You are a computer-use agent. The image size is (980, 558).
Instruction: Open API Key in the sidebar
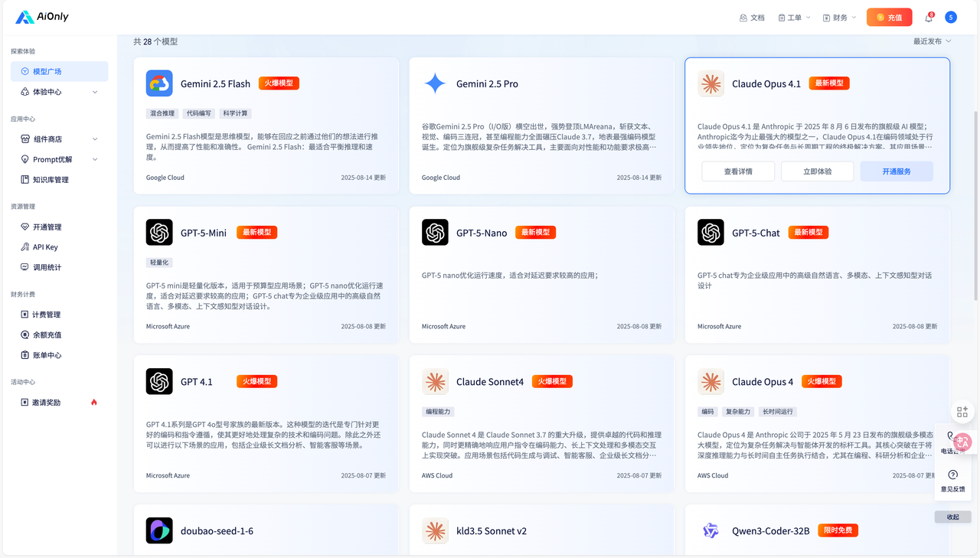coord(59,247)
